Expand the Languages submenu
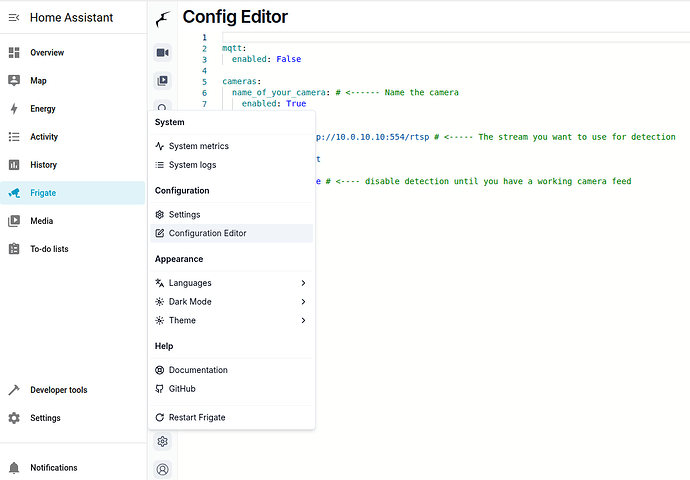The height and width of the screenshot is (480, 690). [x=231, y=283]
